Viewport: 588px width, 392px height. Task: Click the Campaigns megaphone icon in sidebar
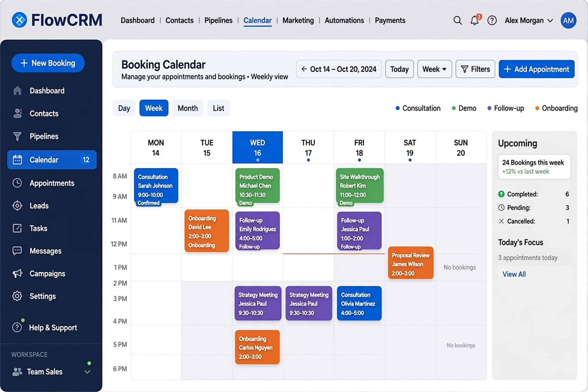(x=17, y=273)
